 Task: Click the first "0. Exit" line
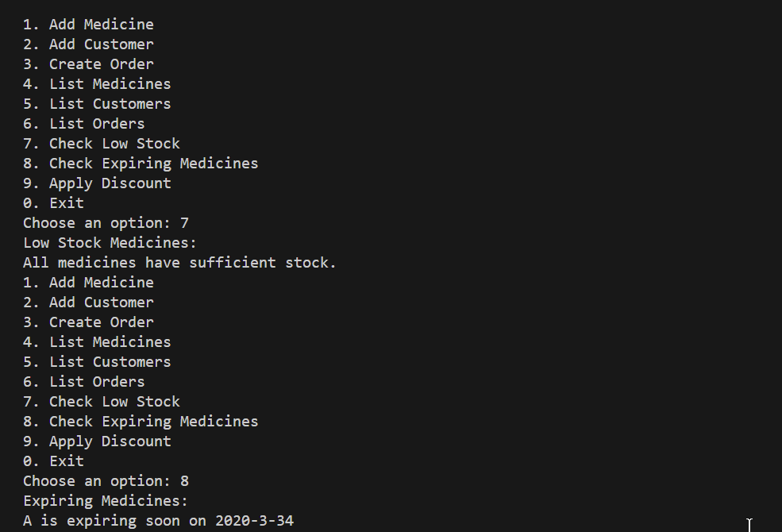[53, 203]
